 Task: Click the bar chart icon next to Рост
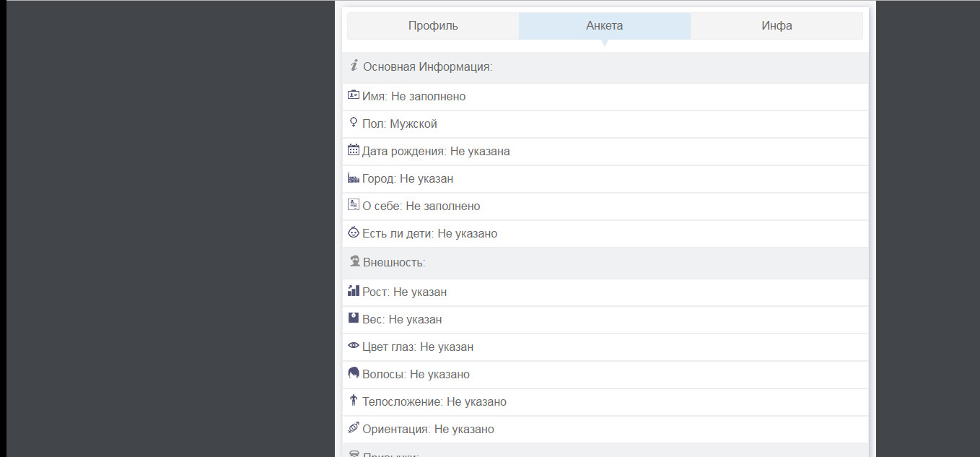pos(354,291)
